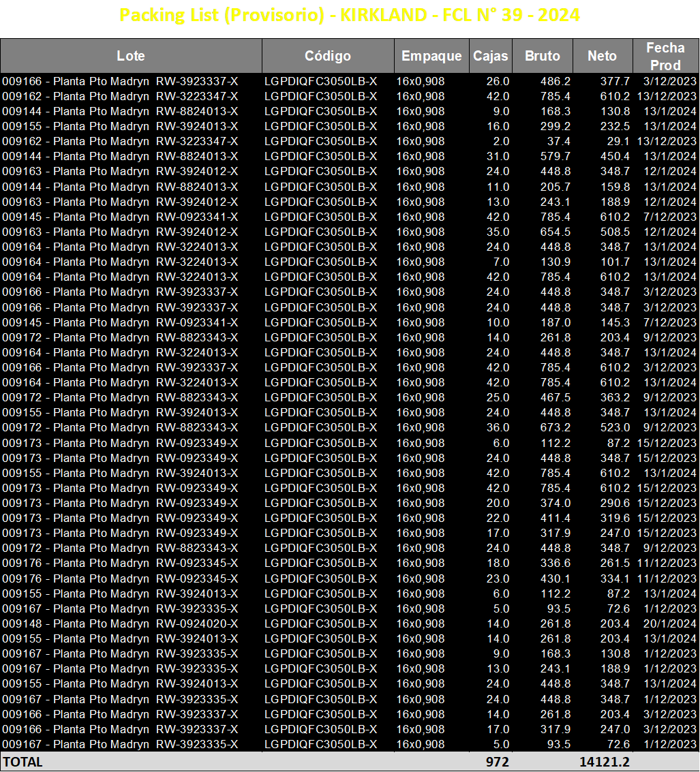The height and width of the screenshot is (772, 700).
Task: Click the bruto value 430.1
Action: click(556, 578)
